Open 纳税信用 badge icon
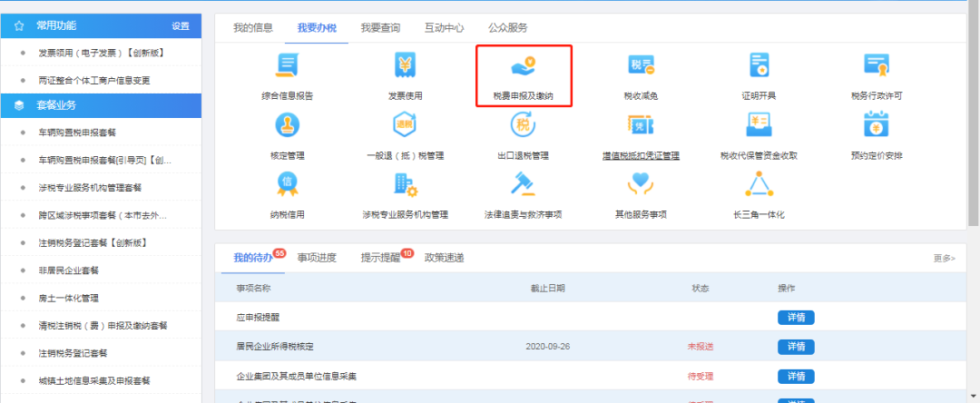This screenshot has width=980, height=403. click(288, 183)
